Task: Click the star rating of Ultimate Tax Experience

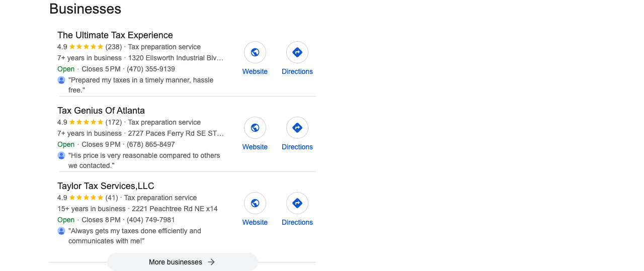Action: [x=86, y=47]
